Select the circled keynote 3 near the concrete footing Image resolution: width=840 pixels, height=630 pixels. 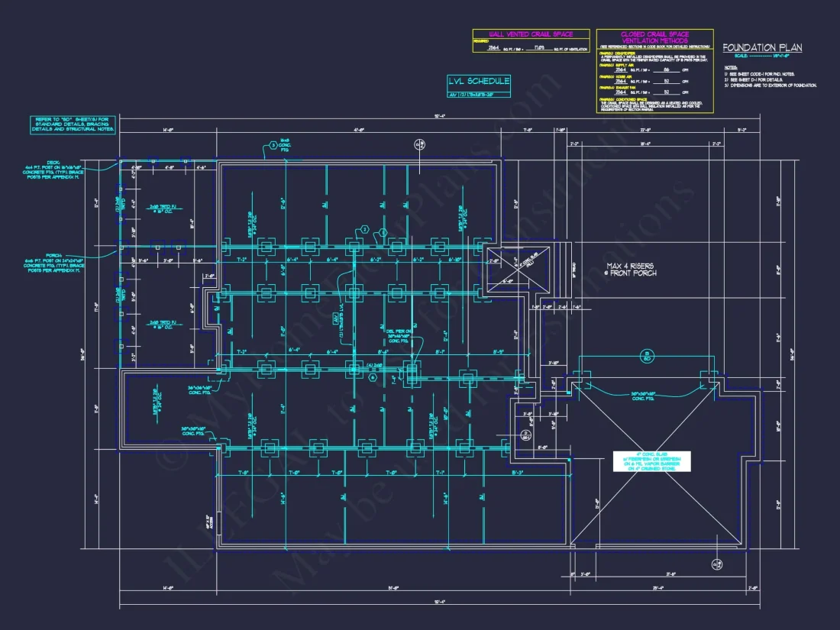[273, 144]
